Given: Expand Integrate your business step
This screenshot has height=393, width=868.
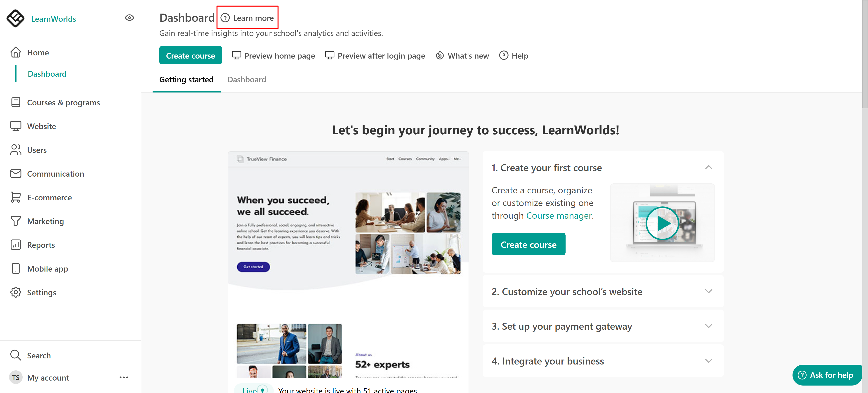Looking at the screenshot, I should (x=708, y=361).
